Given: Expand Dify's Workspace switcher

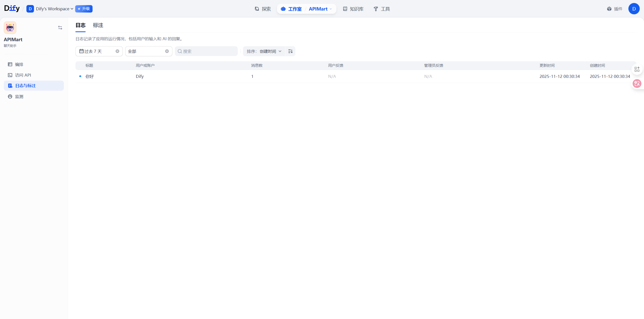Looking at the screenshot, I should (x=54, y=9).
